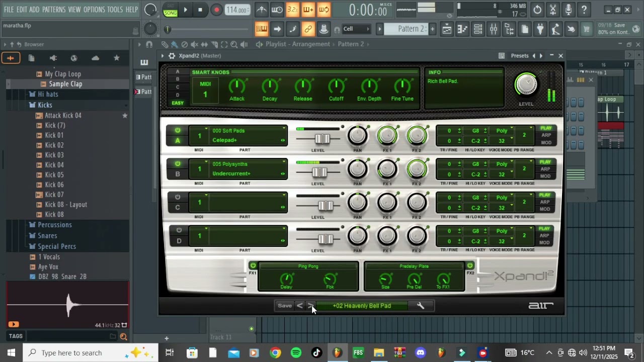Click the countdown 3.2 icon
Image resolution: width=644 pixels, height=362 pixels.
292,10
